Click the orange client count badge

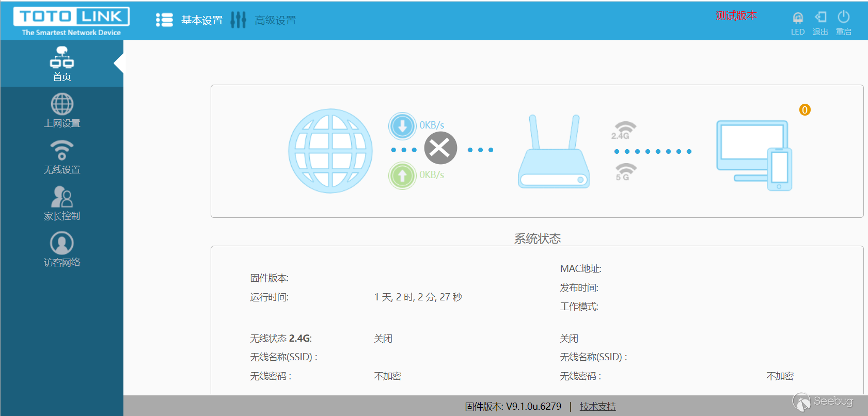[x=804, y=109]
